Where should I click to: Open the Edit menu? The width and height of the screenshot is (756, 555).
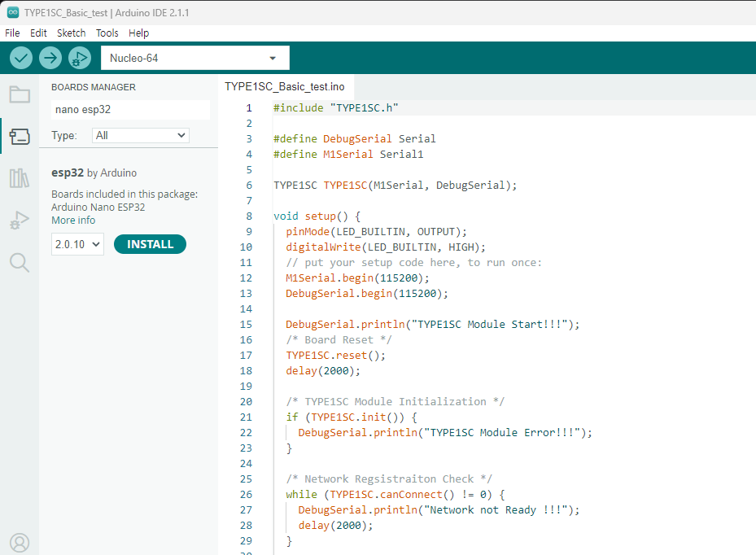pos(38,33)
